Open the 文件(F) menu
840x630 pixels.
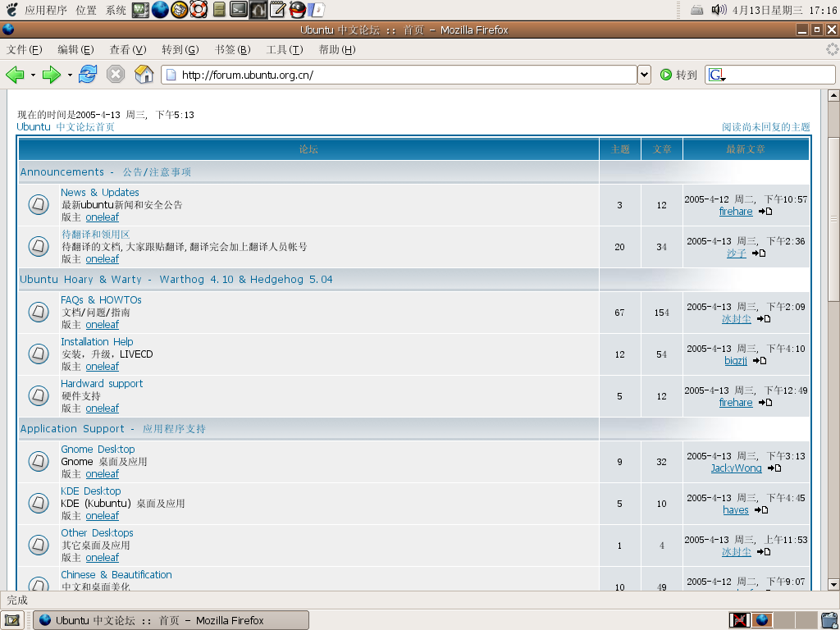(x=24, y=50)
